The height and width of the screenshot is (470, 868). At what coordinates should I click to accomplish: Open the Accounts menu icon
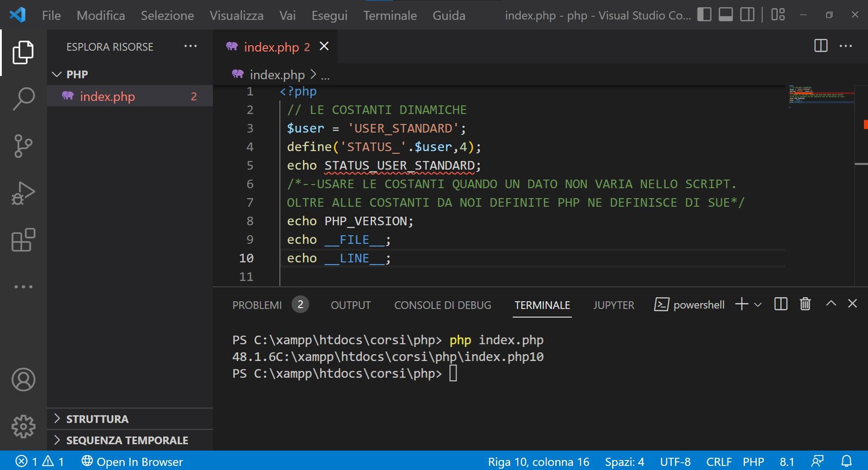(x=23, y=380)
